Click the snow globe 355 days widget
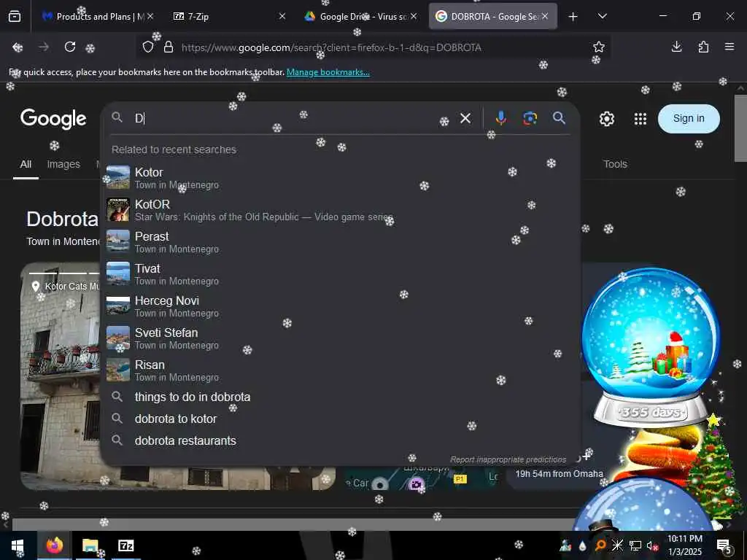 coord(650,346)
